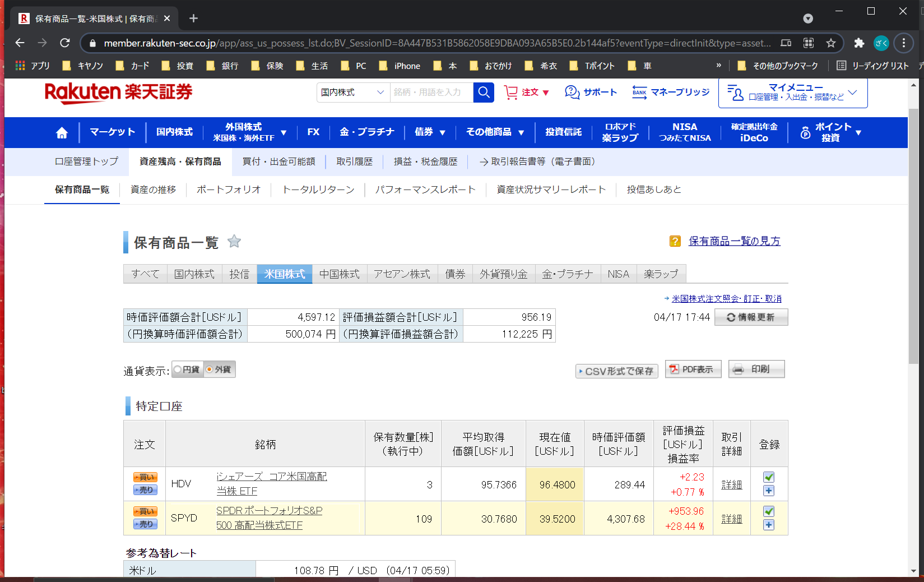
Task: Click the 売り button for SPYD
Action: click(x=145, y=524)
